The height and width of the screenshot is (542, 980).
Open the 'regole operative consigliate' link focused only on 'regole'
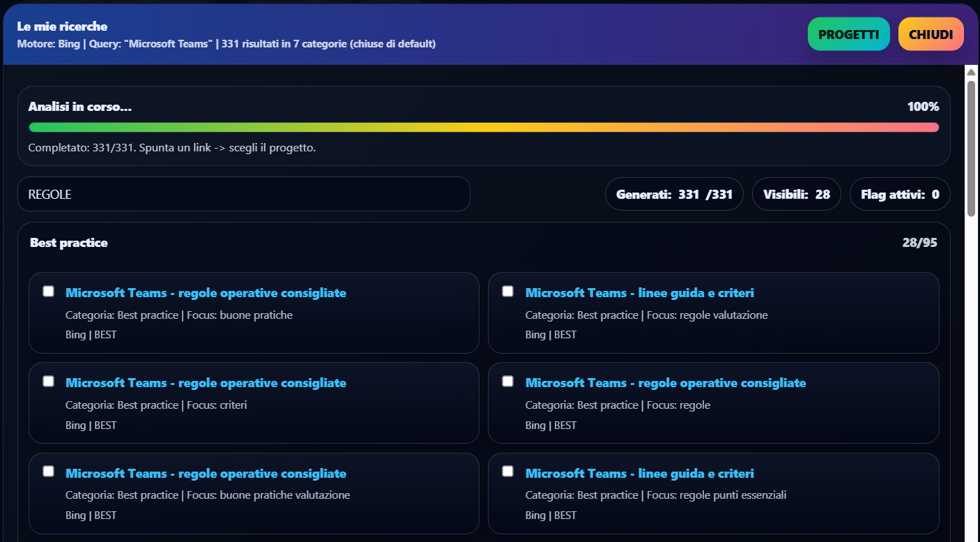666,383
